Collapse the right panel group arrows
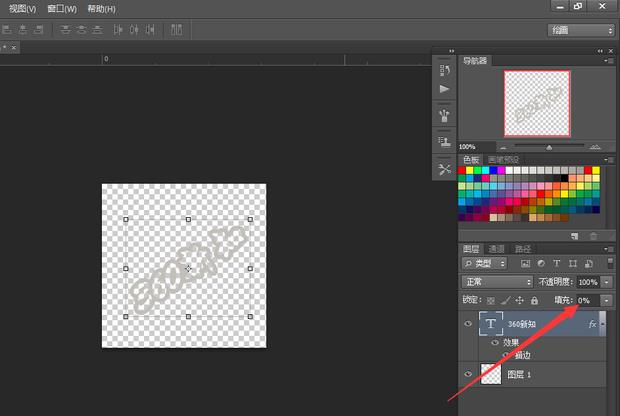 point(600,51)
